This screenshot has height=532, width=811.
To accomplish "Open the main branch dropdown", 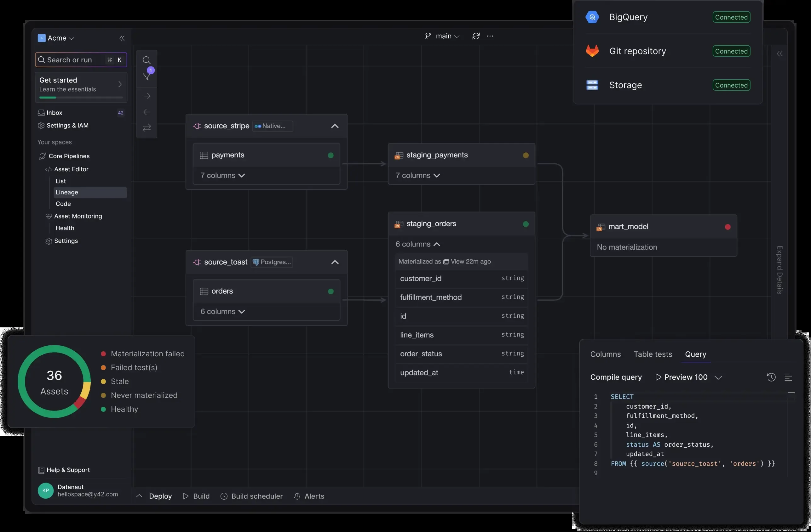I will 447,36.
